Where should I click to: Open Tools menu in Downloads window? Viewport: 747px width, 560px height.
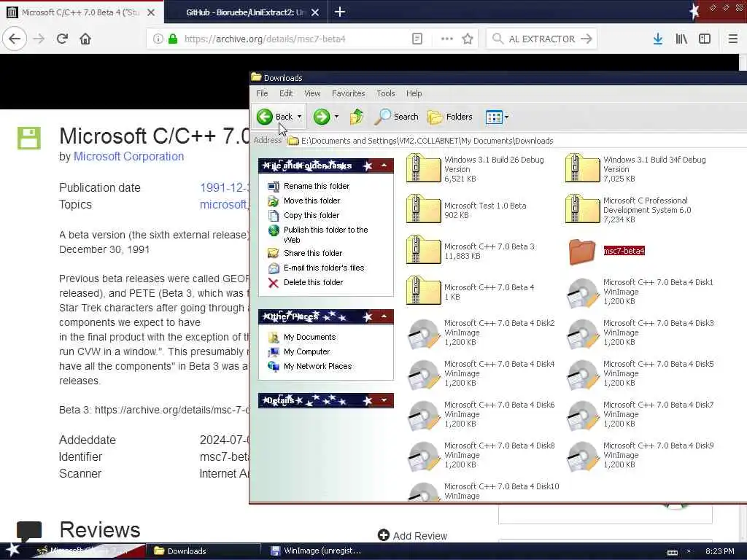coord(385,93)
